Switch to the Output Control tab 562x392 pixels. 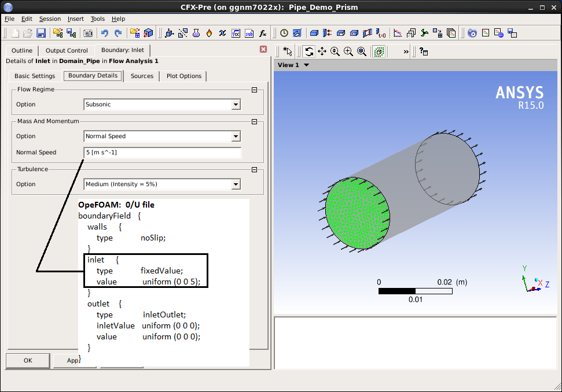pos(67,50)
